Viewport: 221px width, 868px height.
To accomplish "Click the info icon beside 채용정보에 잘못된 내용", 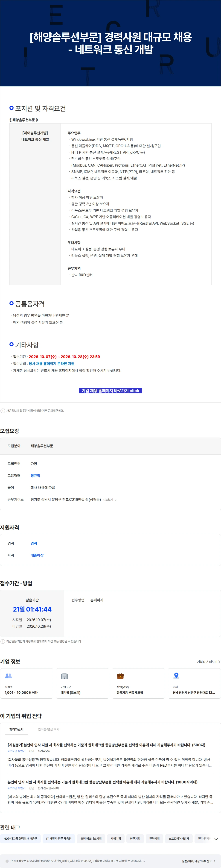I will point(3,411).
